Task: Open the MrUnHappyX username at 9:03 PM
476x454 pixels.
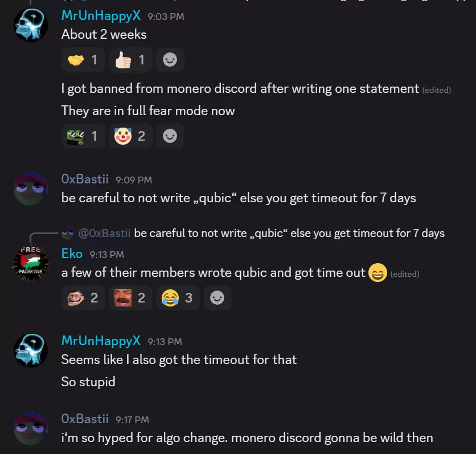Action: [101, 15]
